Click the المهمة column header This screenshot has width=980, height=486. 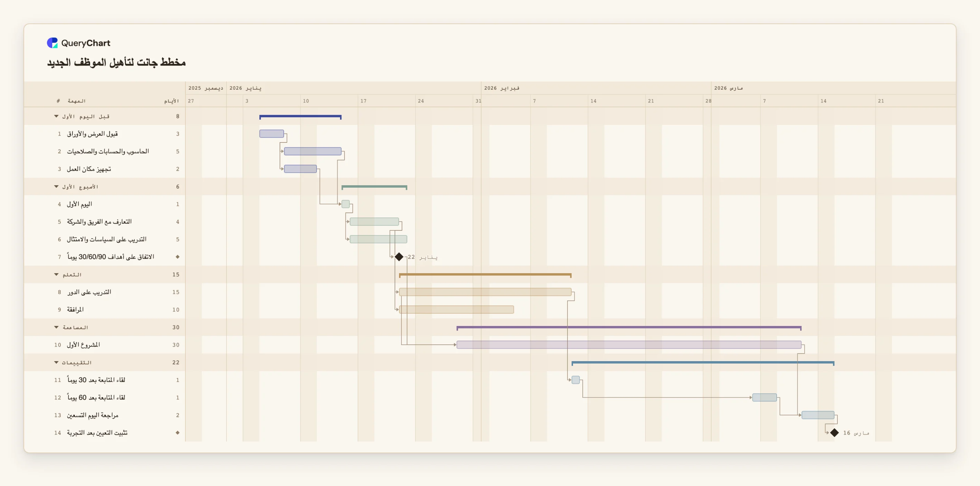pyautogui.click(x=77, y=101)
